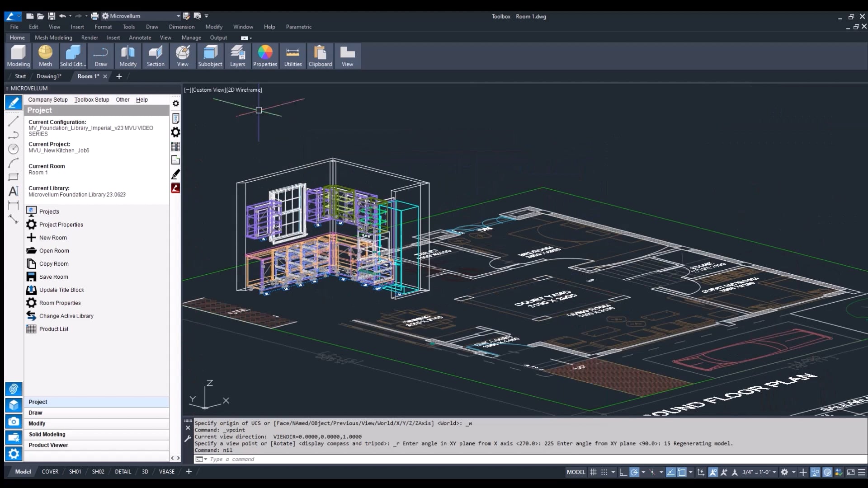Select the line tool in left sidebar
Screen dimensions: 868x488
(x=14, y=121)
